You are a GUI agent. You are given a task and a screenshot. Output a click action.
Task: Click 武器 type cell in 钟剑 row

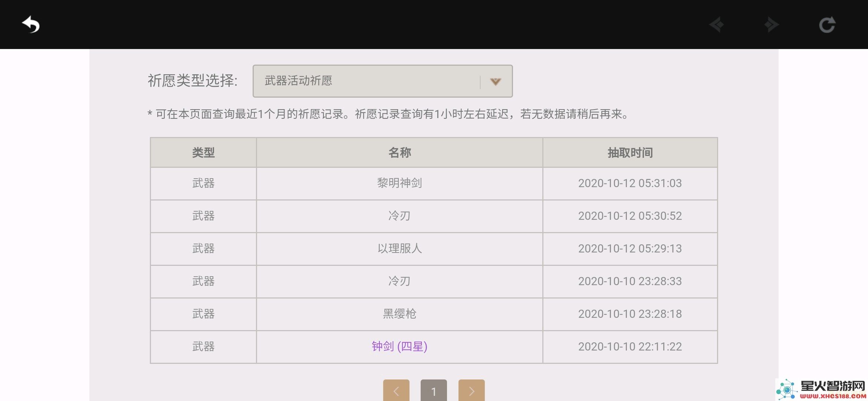[203, 346]
